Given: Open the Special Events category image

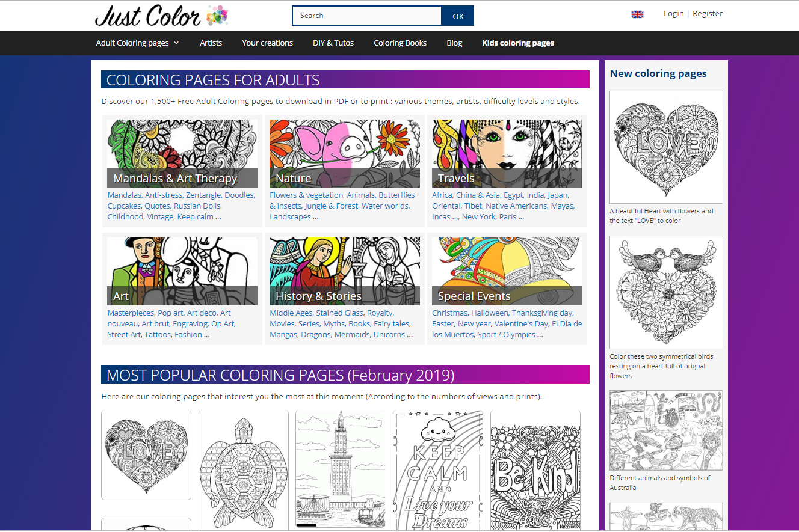Looking at the screenshot, I should point(507,271).
